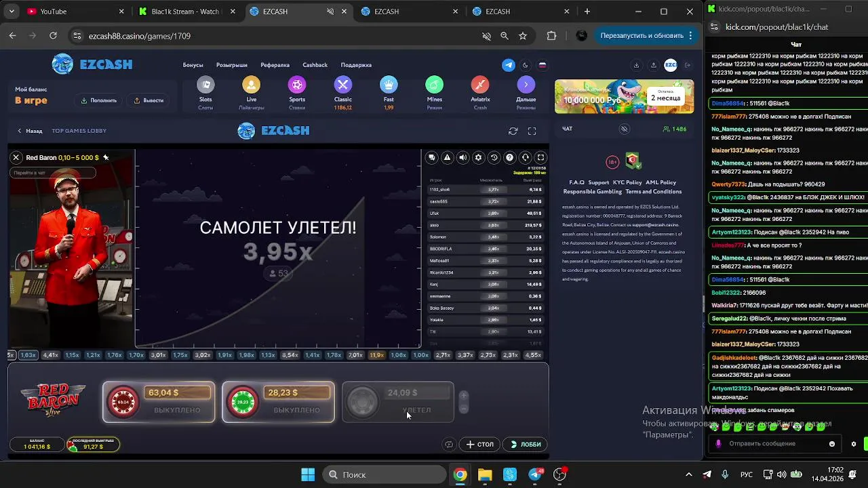This screenshot has height=488, width=868.
Task: Click the + СТОЛ add table button
Action: pyautogui.click(x=480, y=445)
